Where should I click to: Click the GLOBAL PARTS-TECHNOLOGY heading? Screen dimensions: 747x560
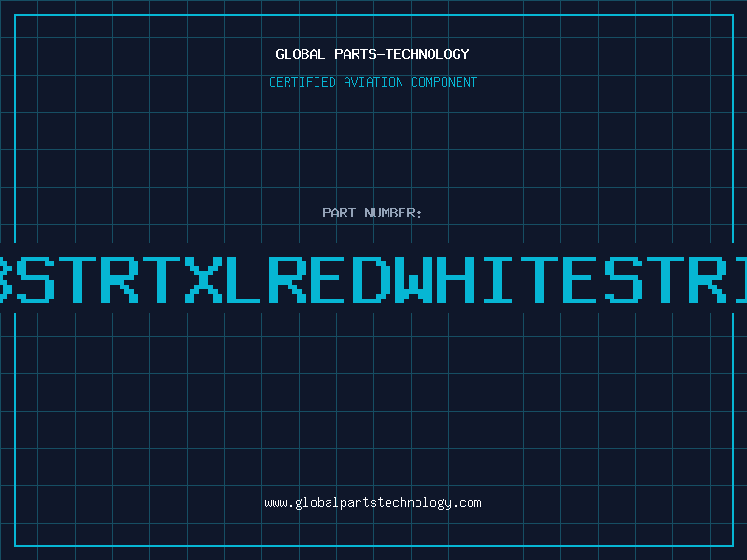tap(373, 54)
